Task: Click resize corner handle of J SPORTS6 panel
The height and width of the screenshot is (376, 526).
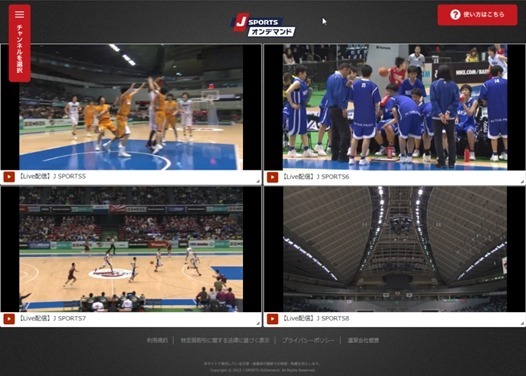Action: (x=522, y=181)
